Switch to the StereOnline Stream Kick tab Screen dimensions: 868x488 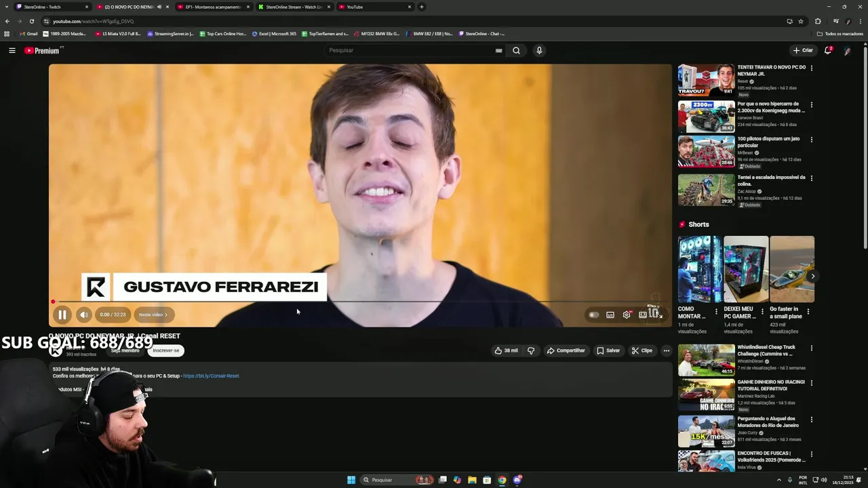[x=294, y=7]
